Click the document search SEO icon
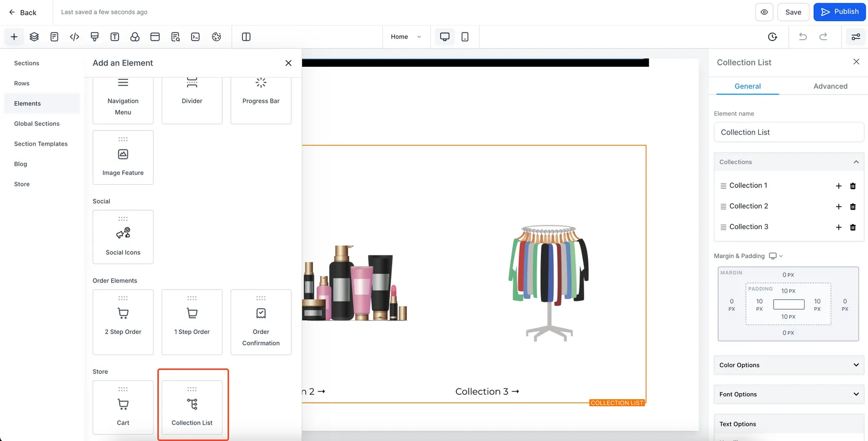868x441 pixels. (x=175, y=37)
